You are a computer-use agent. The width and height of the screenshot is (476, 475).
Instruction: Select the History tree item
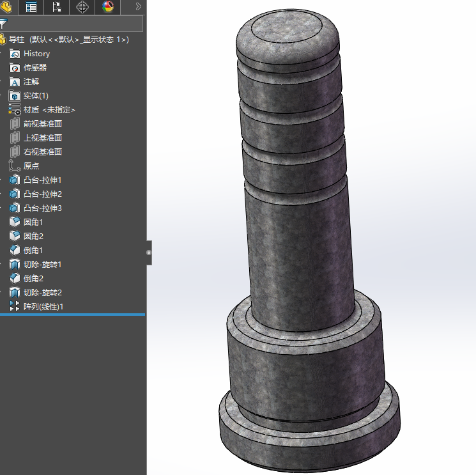point(36,54)
